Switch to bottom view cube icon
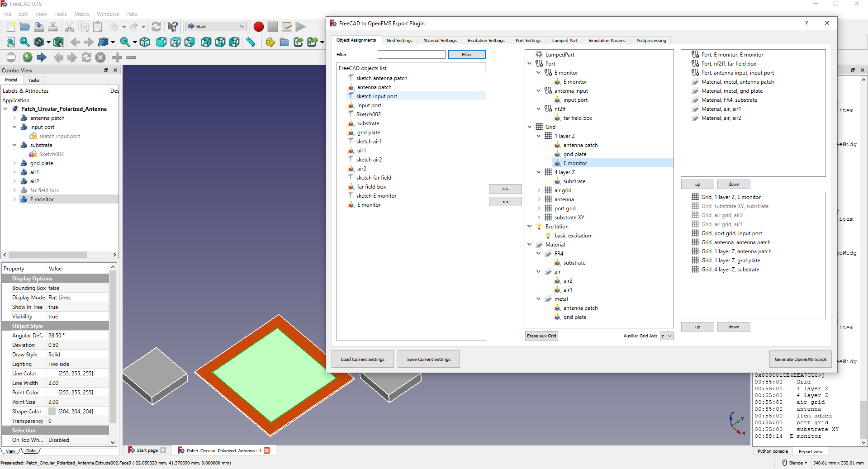 click(x=220, y=43)
